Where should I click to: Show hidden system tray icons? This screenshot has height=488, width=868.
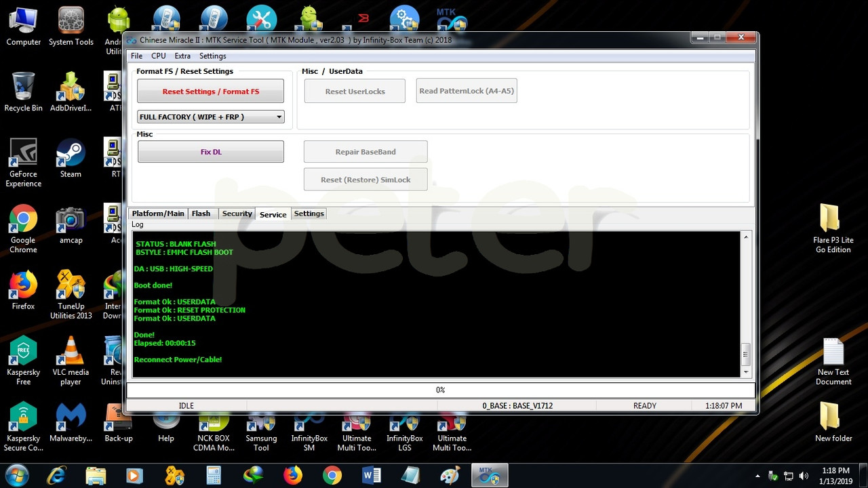pos(757,476)
